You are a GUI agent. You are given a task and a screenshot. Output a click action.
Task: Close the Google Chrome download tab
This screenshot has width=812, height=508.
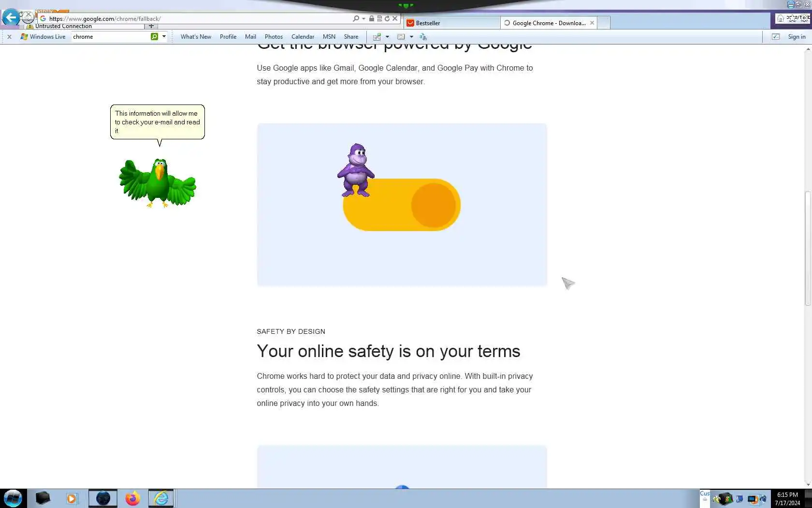point(592,23)
